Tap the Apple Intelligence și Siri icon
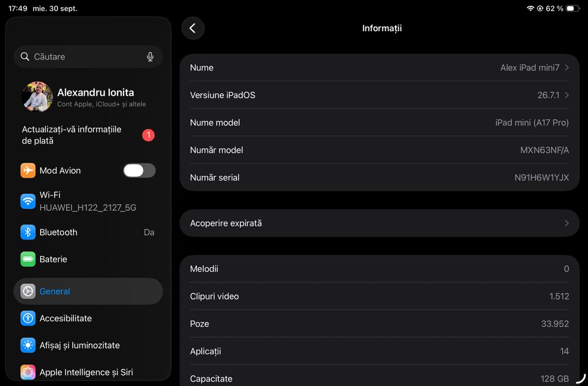 (x=28, y=372)
